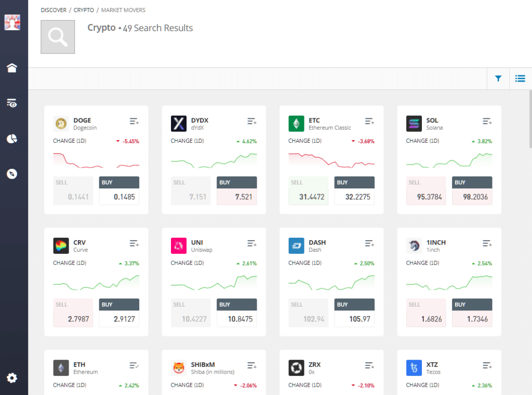Image resolution: width=532 pixels, height=395 pixels.
Task: Click the -5.45% DOGE change value
Action: (x=130, y=141)
